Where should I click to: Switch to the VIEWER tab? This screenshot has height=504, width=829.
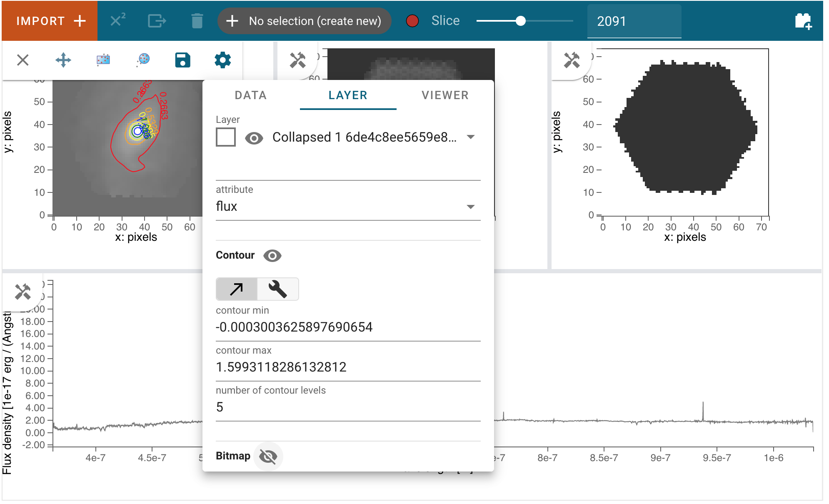click(445, 95)
